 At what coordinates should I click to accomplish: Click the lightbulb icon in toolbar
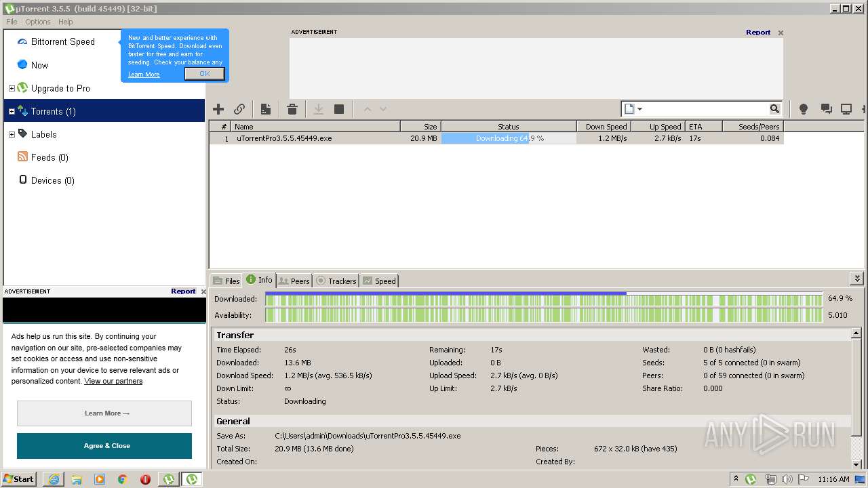coord(804,109)
